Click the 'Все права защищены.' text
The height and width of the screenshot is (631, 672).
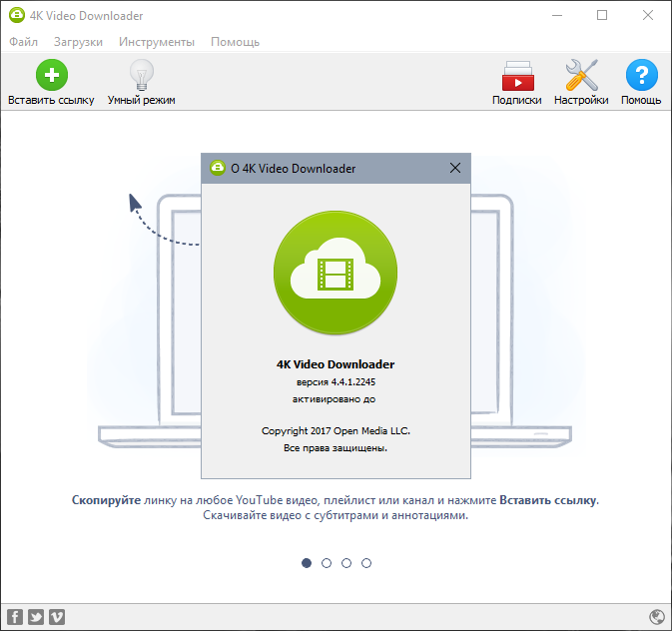tap(336, 448)
